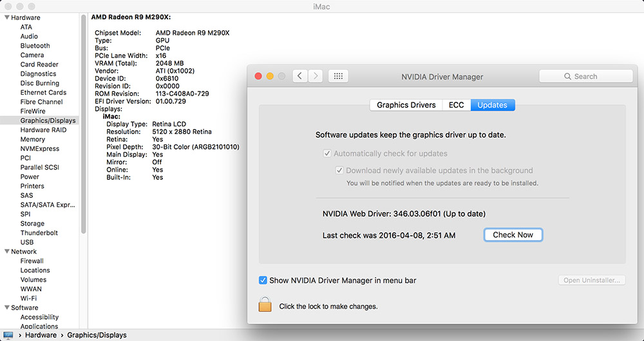Select Thunderbolt in the sidebar
The height and width of the screenshot is (341, 644).
click(x=39, y=233)
